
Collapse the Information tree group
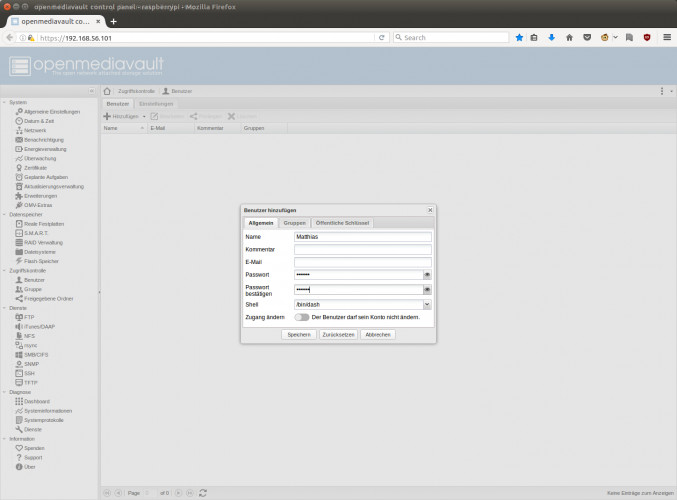4,439
